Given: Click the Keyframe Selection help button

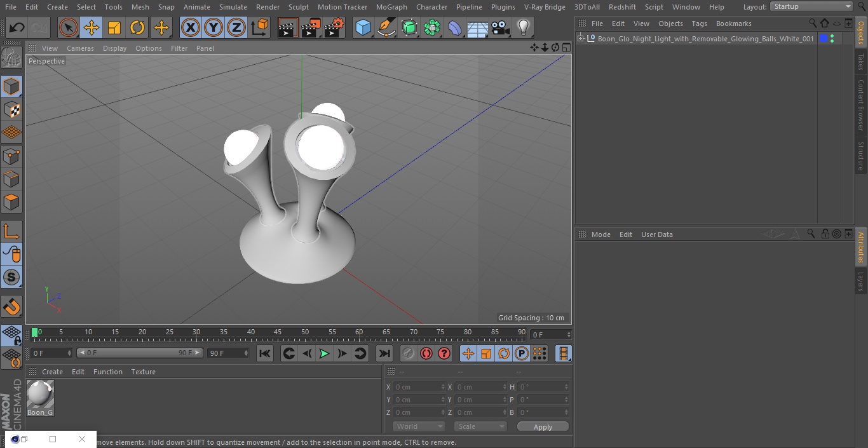Looking at the screenshot, I should pyautogui.click(x=444, y=353).
